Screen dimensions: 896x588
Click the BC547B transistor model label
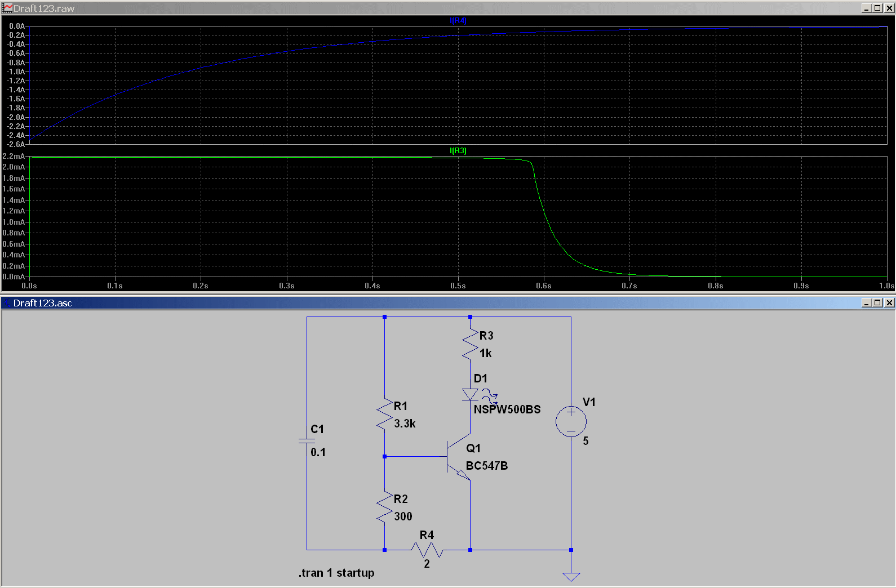point(487,466)
